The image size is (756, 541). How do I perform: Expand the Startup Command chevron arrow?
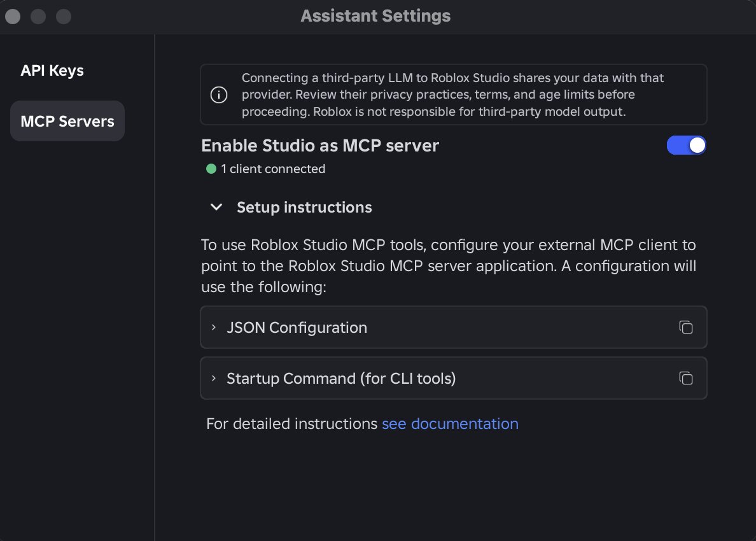(214, 378)
